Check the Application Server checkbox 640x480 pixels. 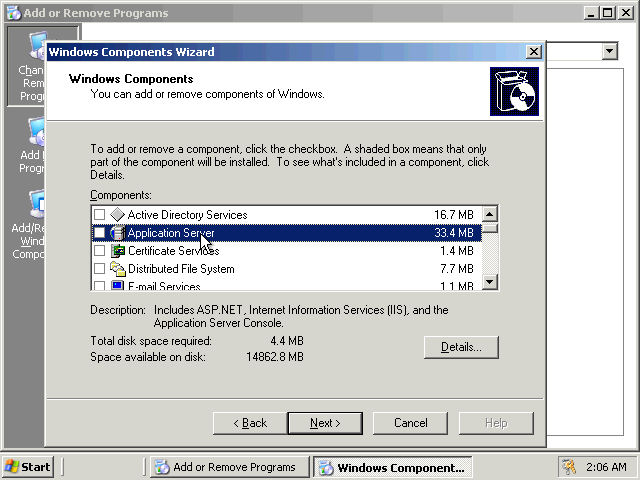(99, 233)
